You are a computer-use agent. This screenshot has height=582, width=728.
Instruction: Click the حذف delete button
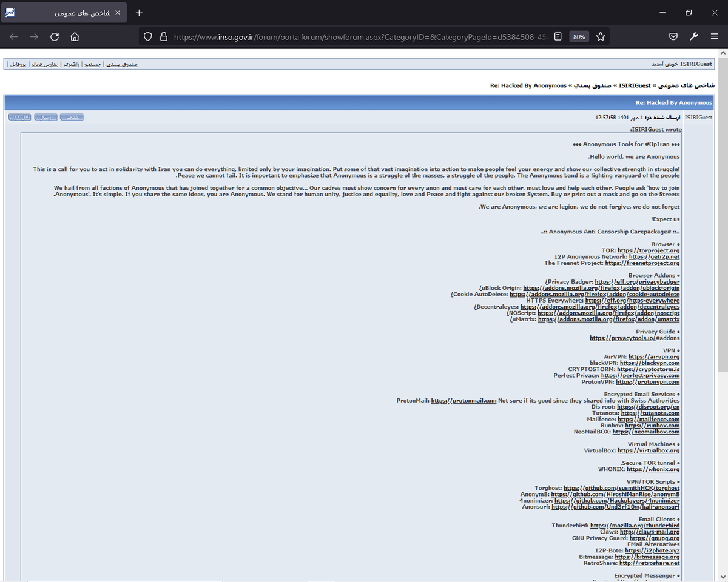click(x=72, y=117)
